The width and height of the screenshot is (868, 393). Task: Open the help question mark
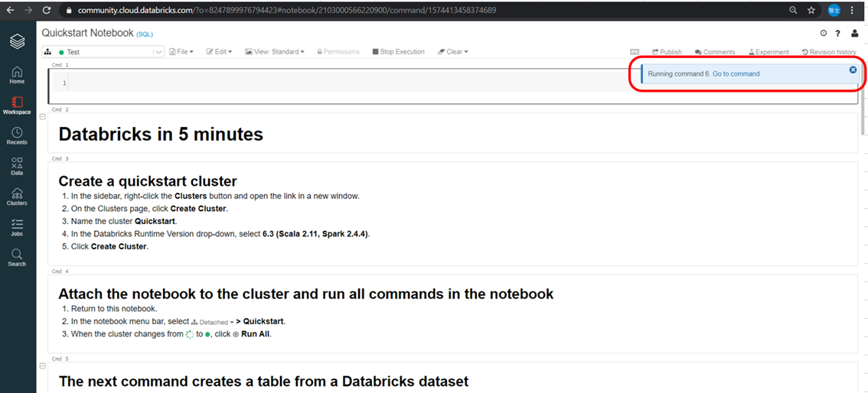tap(838, 34)
